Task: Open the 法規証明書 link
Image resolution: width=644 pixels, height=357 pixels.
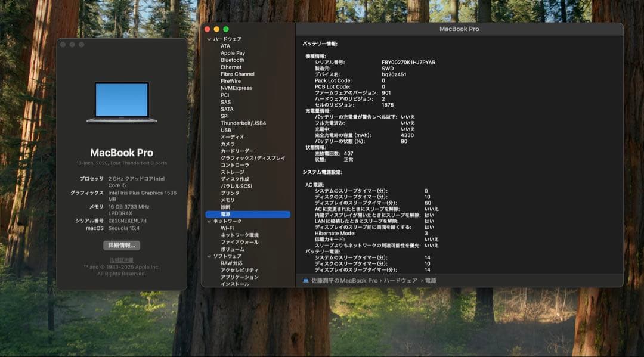Action: pyautogui.click(x=122, y=260)
